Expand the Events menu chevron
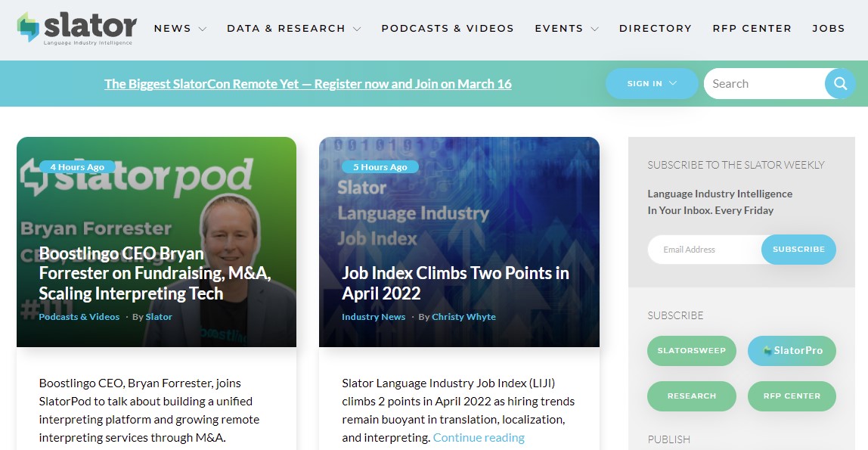The height and width of the screenshot is (450, 868). (x=595, y=29)
